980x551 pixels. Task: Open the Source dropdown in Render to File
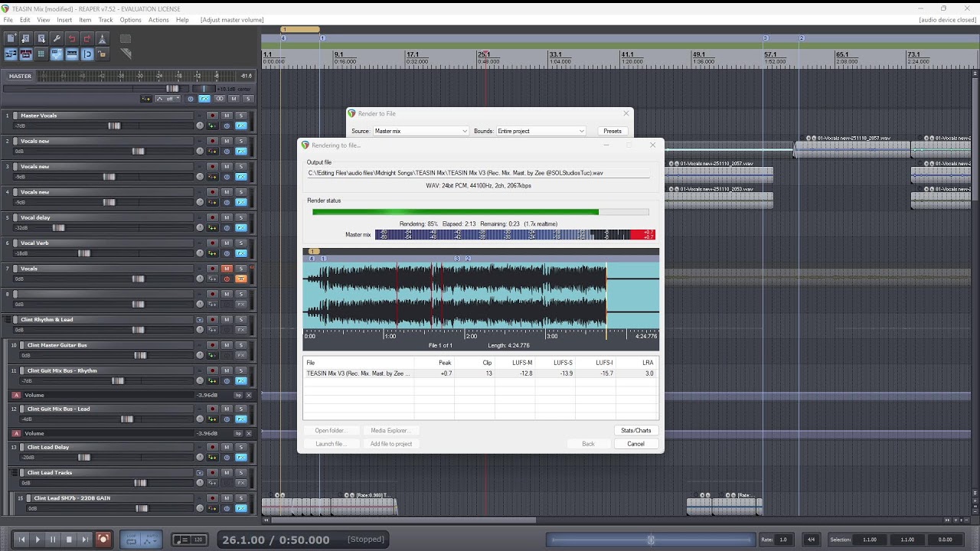(x=420, y=131)
